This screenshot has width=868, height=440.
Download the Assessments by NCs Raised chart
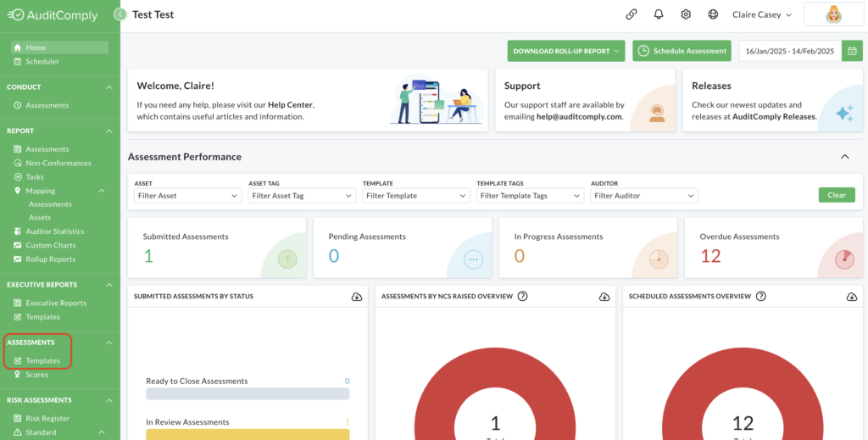pos(604,297)
